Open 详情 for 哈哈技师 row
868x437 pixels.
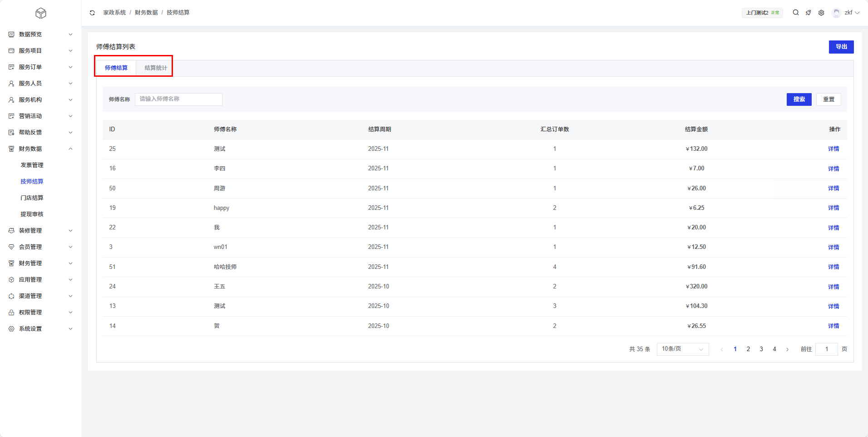[833, 267]
